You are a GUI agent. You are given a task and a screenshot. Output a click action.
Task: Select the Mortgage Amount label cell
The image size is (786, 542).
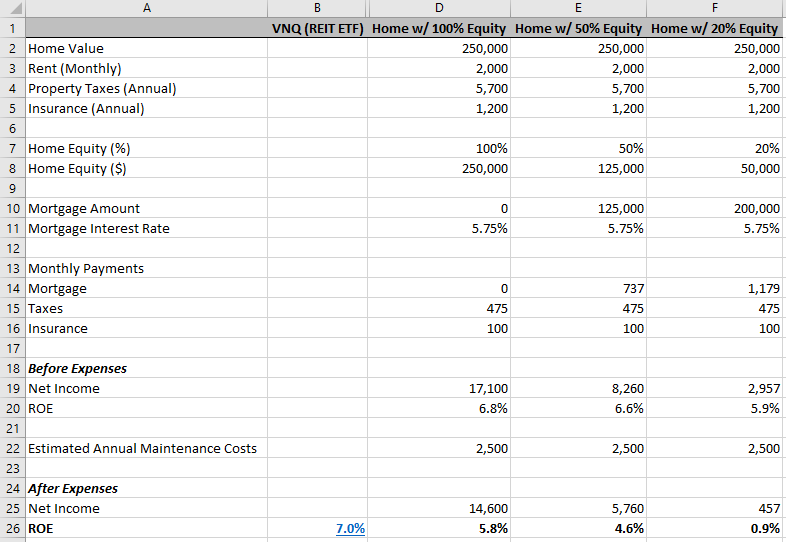[146, 208]
